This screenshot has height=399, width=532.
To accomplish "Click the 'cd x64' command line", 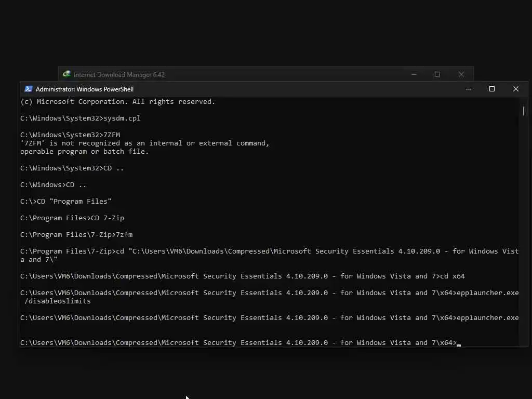I will (243, 276).
